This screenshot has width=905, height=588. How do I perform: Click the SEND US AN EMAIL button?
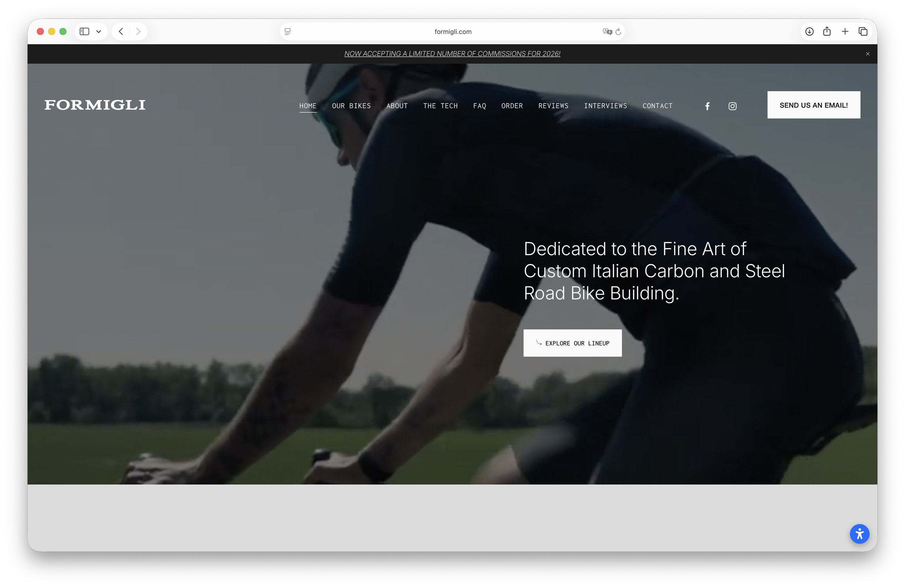click(x=813, y=105)
